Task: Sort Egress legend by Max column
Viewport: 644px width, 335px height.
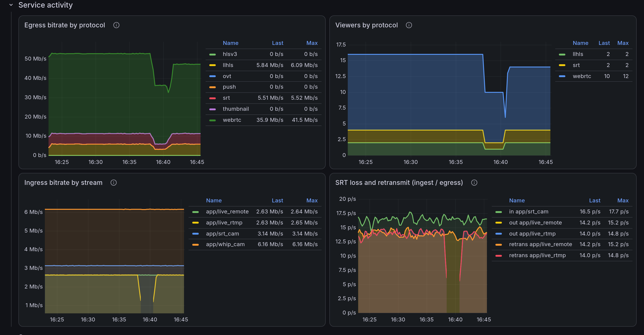Action: pyautogui.click(x=312, y=43)
